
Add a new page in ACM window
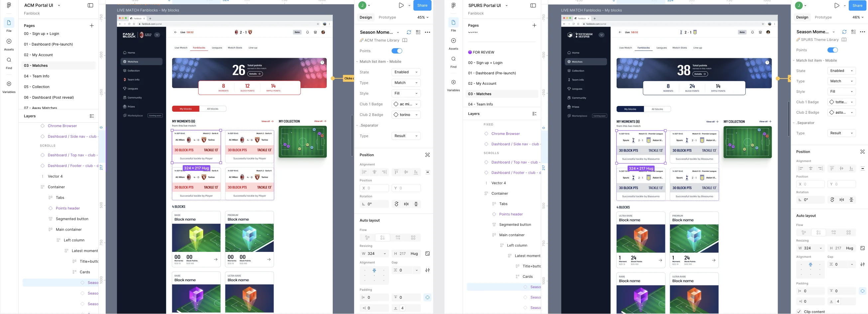tap(92, 26)
